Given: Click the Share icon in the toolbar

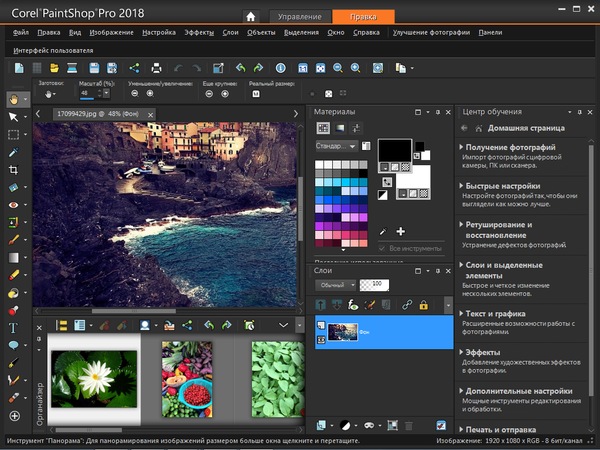Looking at the screenshot, I should point(135,68).
